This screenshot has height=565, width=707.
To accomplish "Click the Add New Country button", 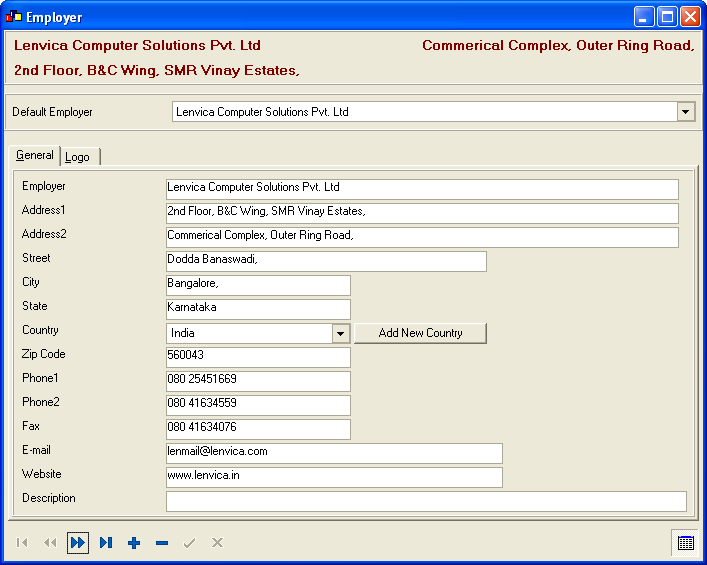I will [x=420, y=333].
